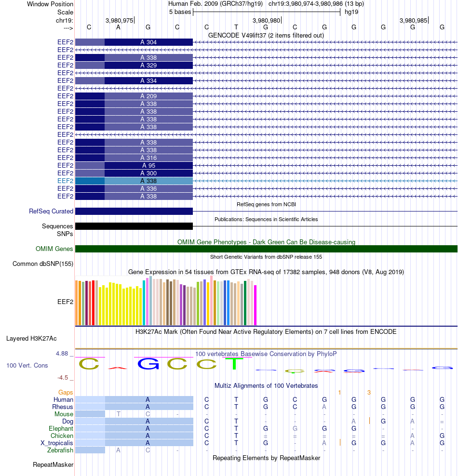458x476 pixels.
Task: Open the Common dbSNP(155) track label
Action: (43, 264)
